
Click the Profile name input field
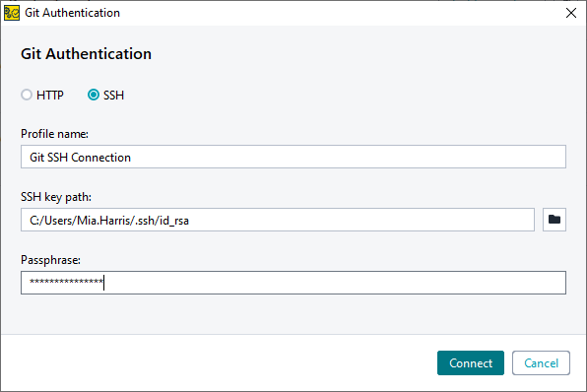point(293,157)
